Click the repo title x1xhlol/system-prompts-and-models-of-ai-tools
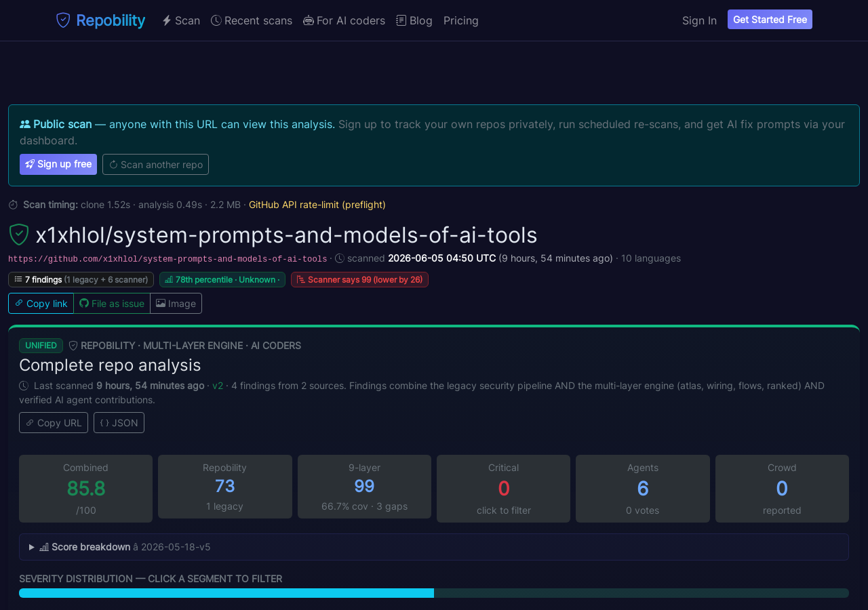Image resolution: width=868 pixels, height=610 pixels. pos(286,235)
